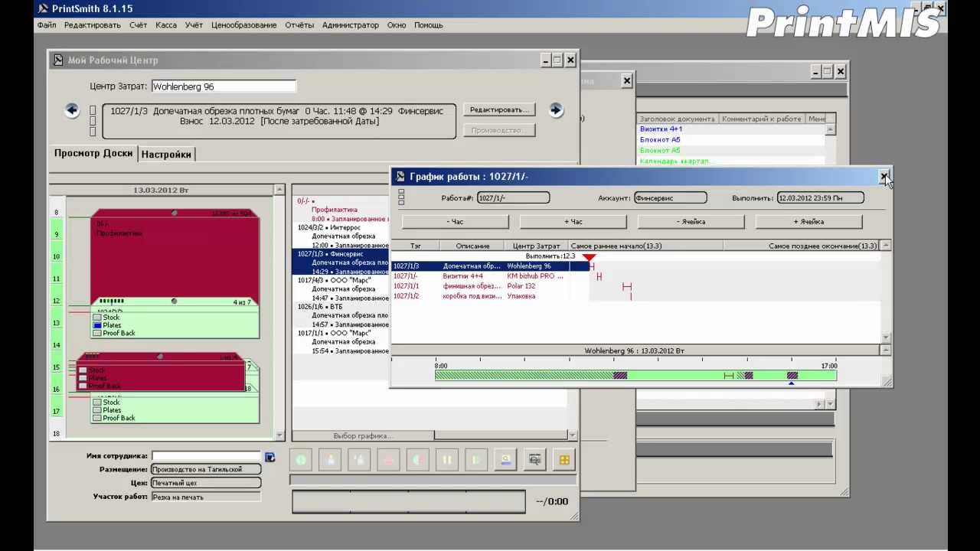Click the yellow pause icon in bottom toolbar
The width and height of the screenshot is (980, 551).
(446, 460)
